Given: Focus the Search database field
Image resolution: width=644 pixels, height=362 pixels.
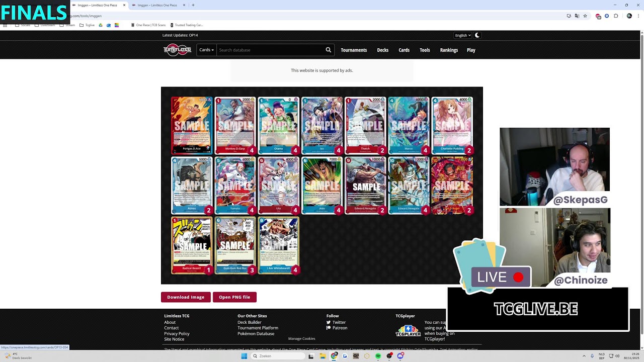Looking at the screenshot, I should coord(271,50).
